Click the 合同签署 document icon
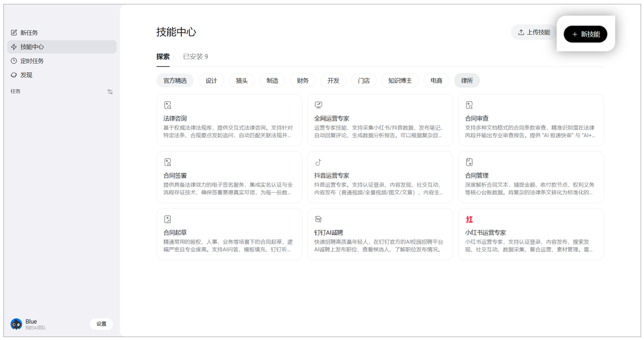The height and width of the screenshot is (340, 644). click(x=168, y=162)
